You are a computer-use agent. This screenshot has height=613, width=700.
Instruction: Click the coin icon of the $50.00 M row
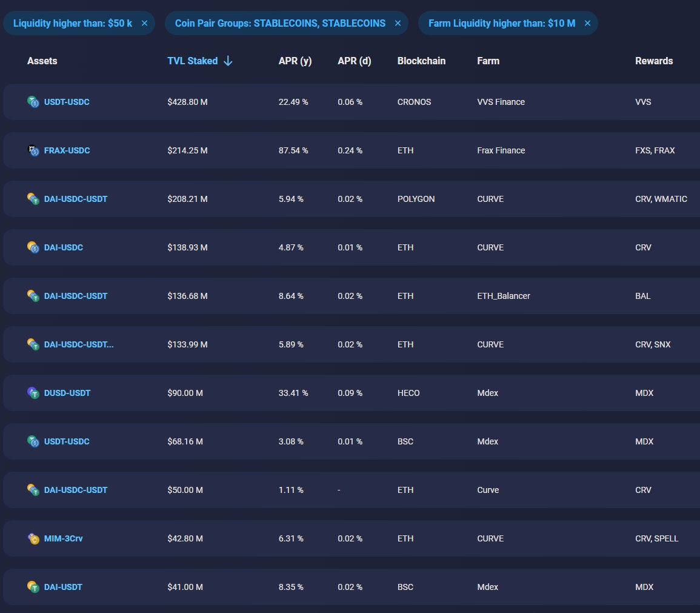pos(33,490)
